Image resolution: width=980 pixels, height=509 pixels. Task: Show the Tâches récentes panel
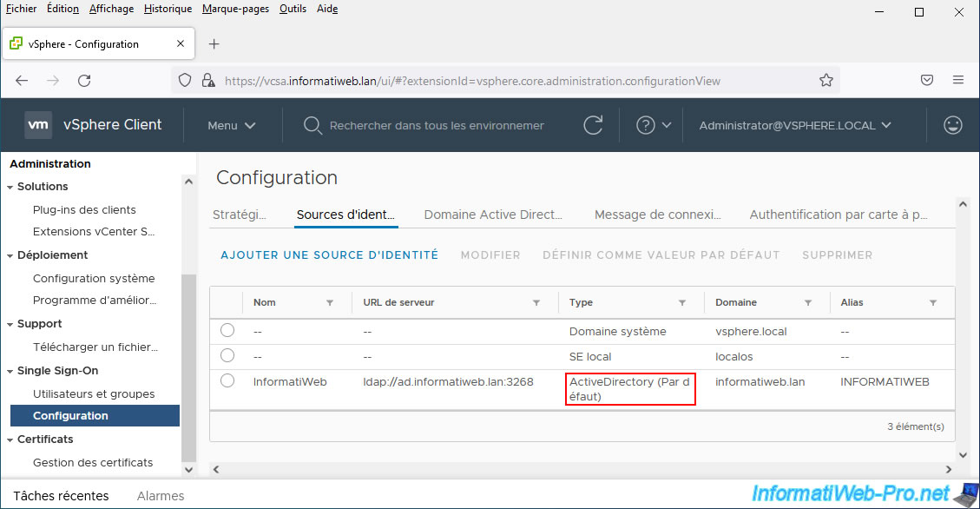pyautogui.click(x=61, y=496)
